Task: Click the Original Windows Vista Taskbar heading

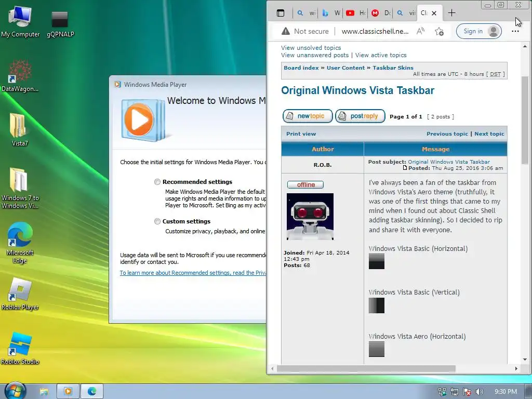Action: click(357, 90)
